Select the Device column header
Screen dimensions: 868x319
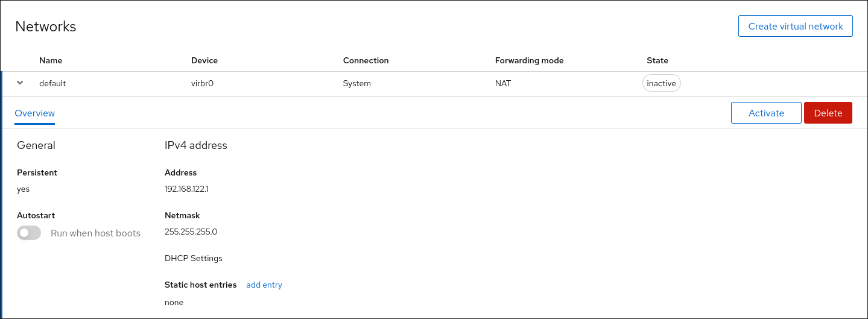tap(204, 60)
